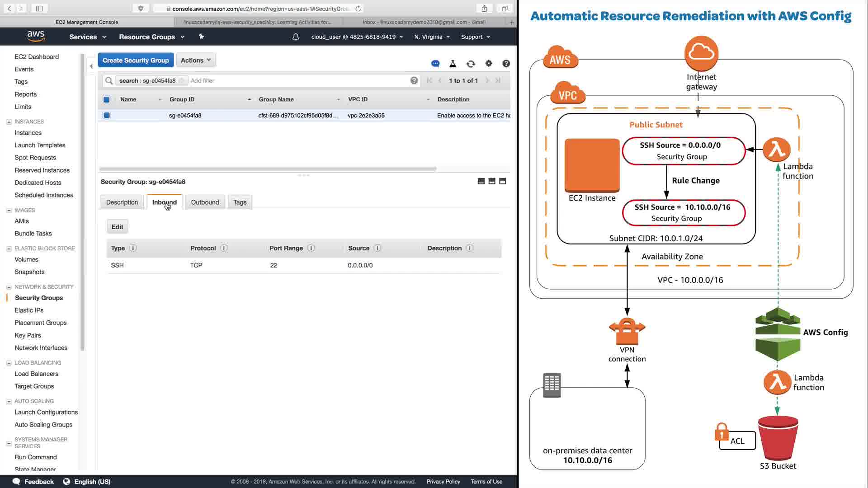Open the Description tab

click(122, 202)
